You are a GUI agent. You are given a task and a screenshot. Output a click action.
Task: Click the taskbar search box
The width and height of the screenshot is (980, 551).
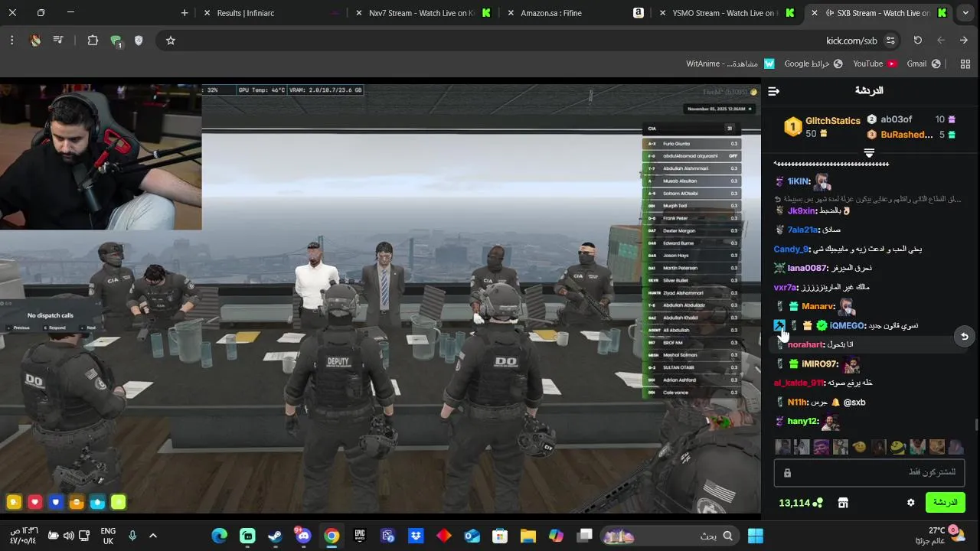coord(671,536)
